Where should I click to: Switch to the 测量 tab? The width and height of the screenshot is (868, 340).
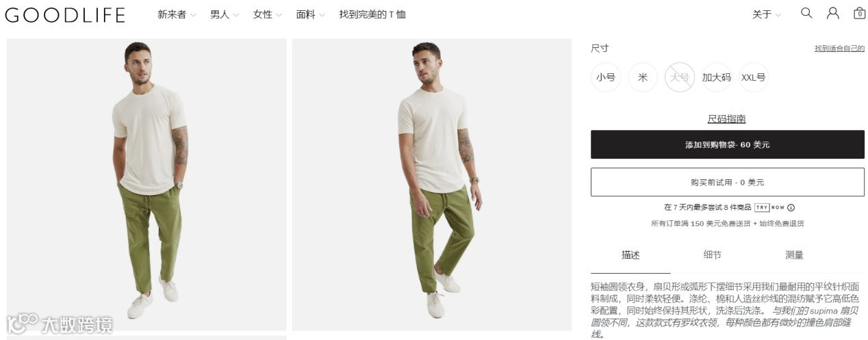pyautogui.click(x=794, y=255)
